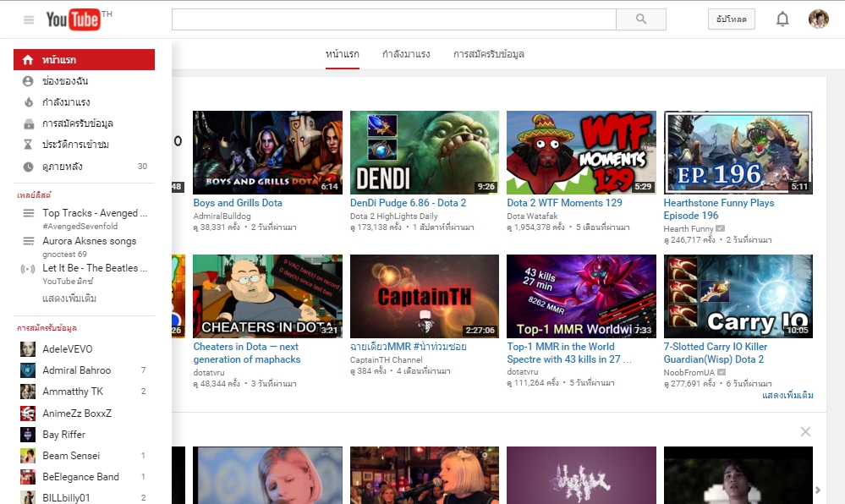The width and height of the screenshot is (845, 504).
Task: Click Bay Riffer channel avatar
Action: point(27,435)
